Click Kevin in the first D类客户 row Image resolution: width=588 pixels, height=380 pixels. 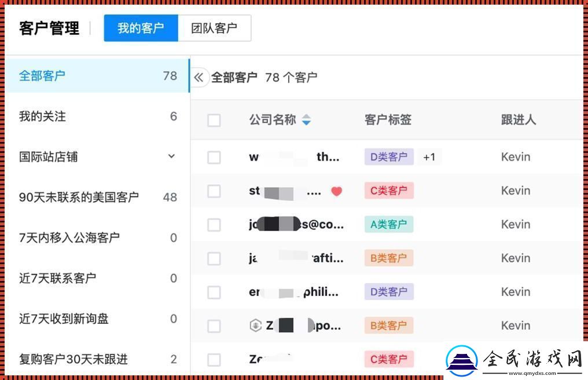(516, 157)
